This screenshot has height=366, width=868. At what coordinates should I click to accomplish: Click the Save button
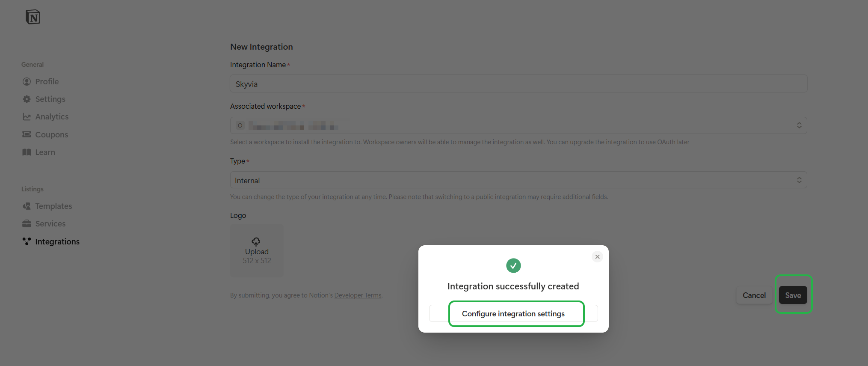point(793,295)
